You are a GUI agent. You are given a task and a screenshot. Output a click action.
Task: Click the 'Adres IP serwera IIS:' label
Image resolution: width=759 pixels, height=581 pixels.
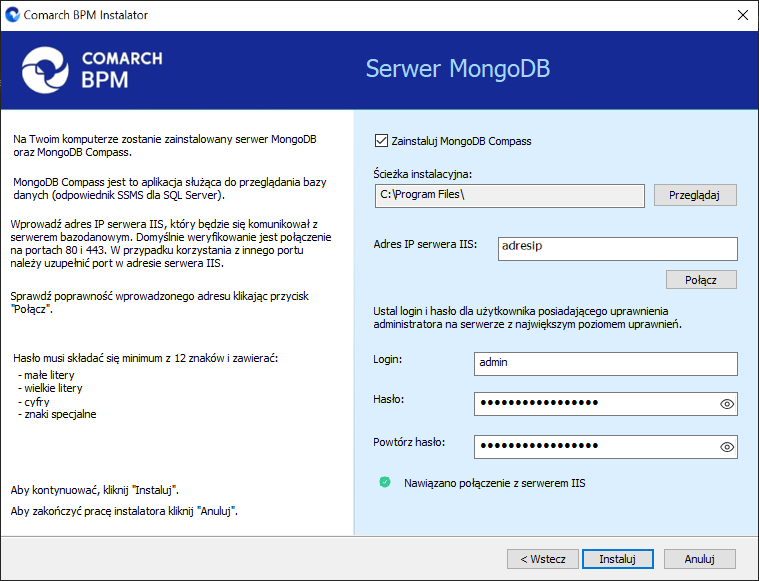point(425,244)
